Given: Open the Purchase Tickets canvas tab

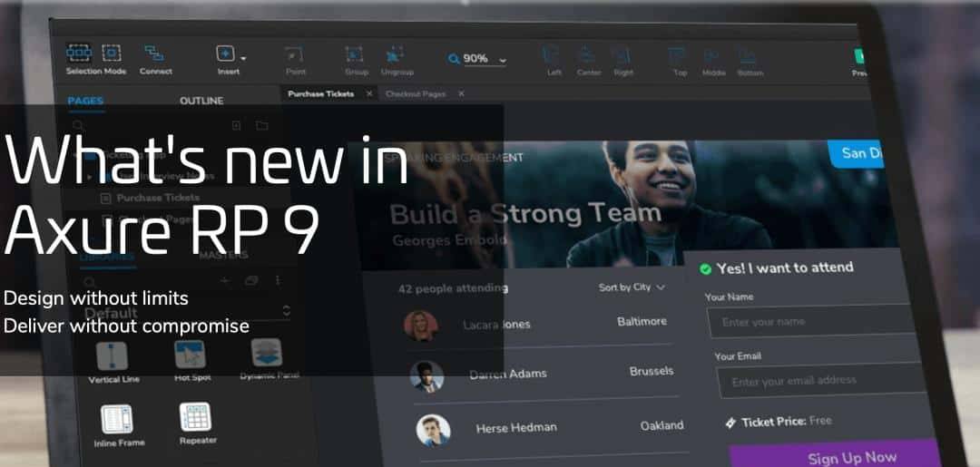Looking at the screenshot, I should (320, 93).
